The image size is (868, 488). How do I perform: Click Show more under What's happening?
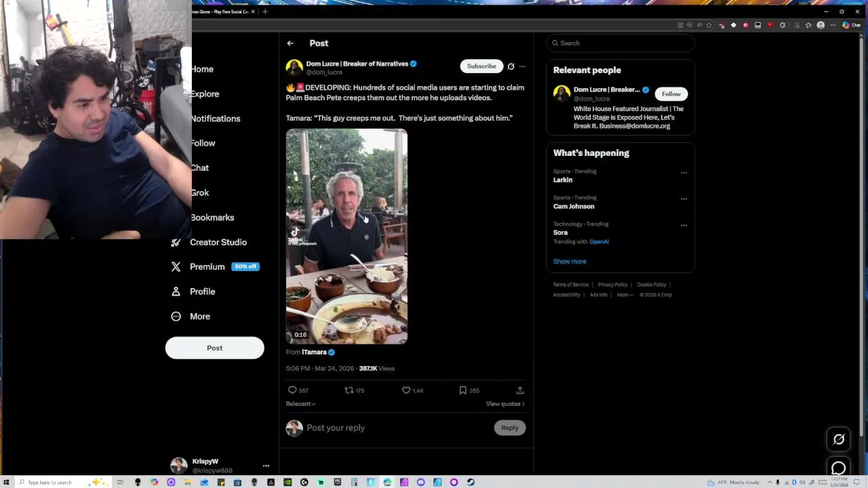(570, 262)
